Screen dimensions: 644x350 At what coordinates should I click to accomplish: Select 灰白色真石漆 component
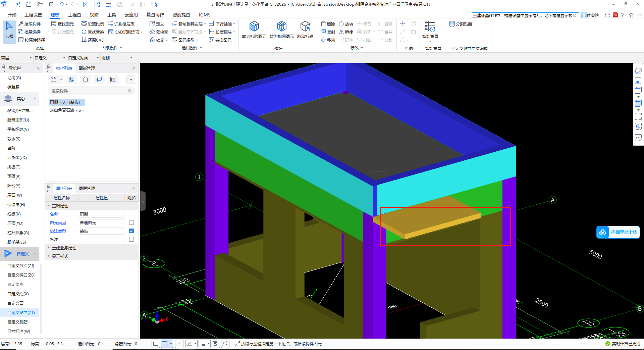(x=66, y=110)
